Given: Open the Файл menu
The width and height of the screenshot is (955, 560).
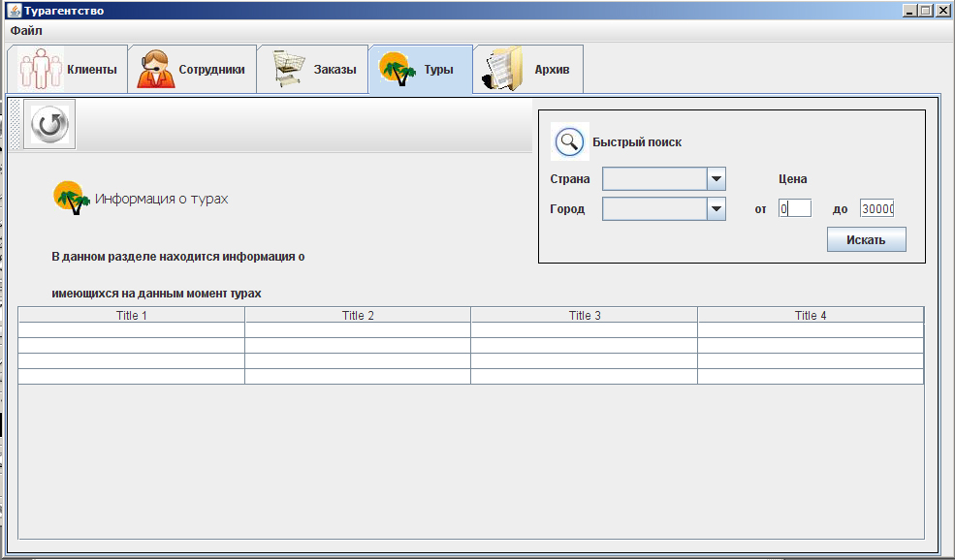Looking at the screenshot, I should point(26,30).
